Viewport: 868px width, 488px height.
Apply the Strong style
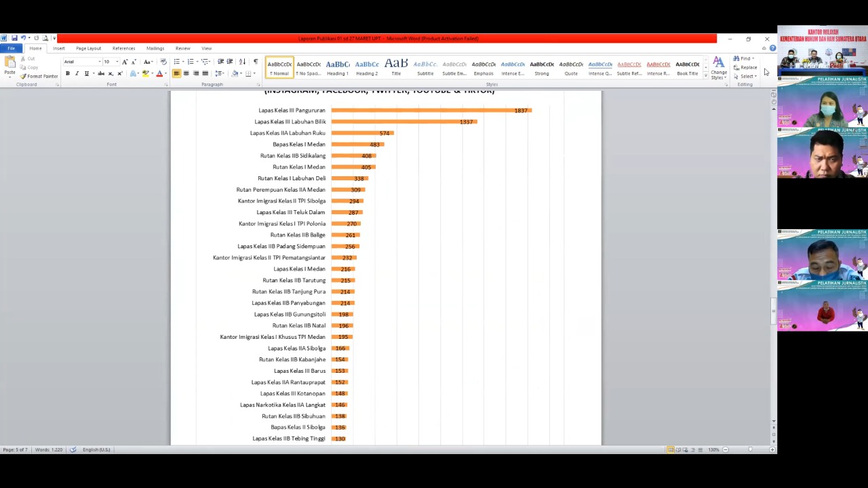[542, 68]
